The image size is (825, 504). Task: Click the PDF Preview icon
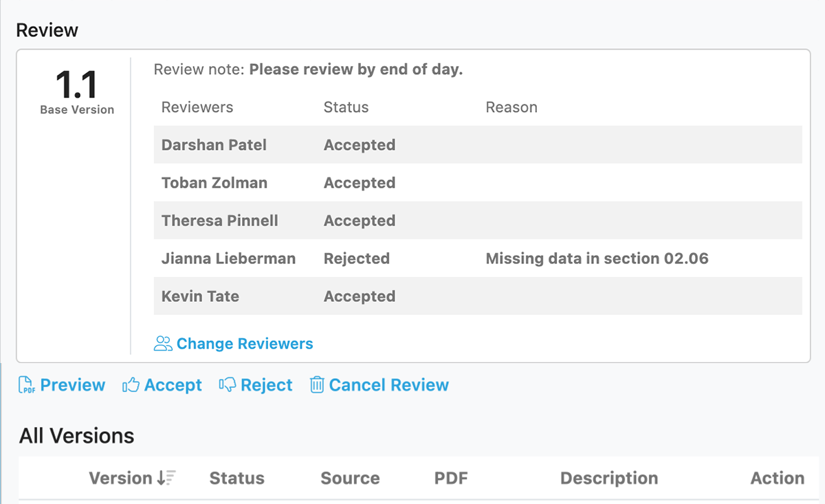pyautogui.click(x=25, y=384)
